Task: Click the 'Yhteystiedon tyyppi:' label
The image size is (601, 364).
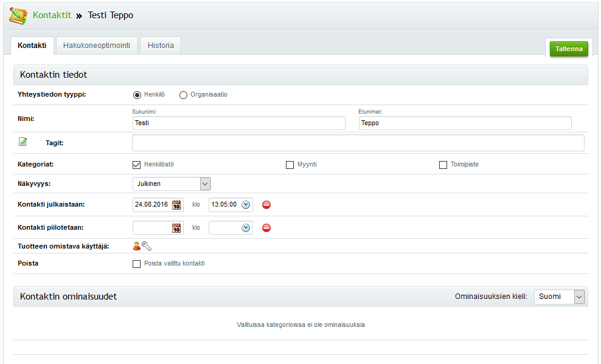Action: (x=52, y=94)
